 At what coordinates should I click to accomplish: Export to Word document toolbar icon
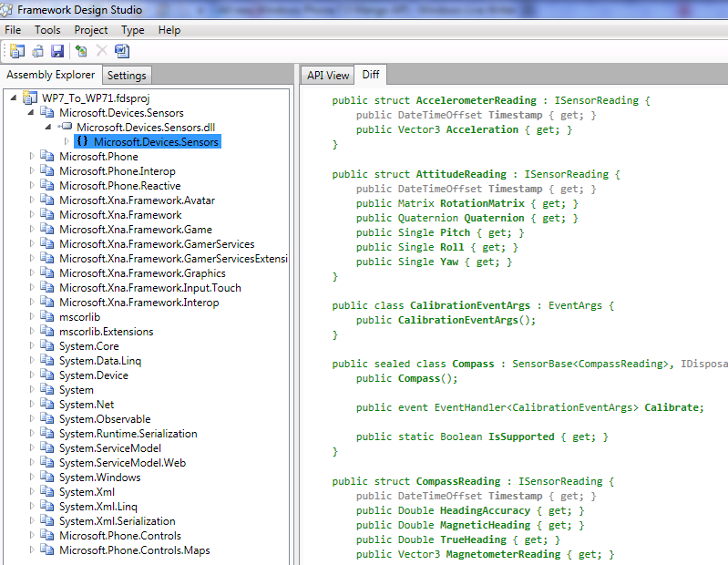pos(122,51)
